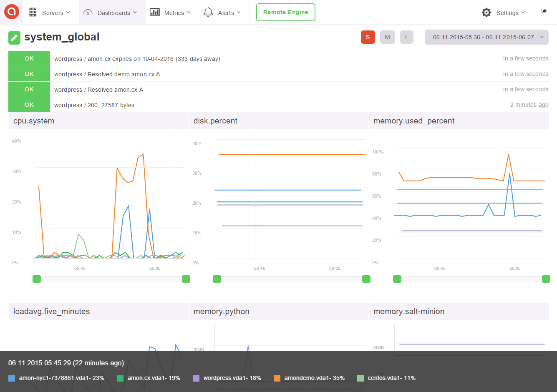The height and width of the screenshot is (392, 557).
Task: Click the left slider handle under memory.used_percent
Action: pos(397,279)
